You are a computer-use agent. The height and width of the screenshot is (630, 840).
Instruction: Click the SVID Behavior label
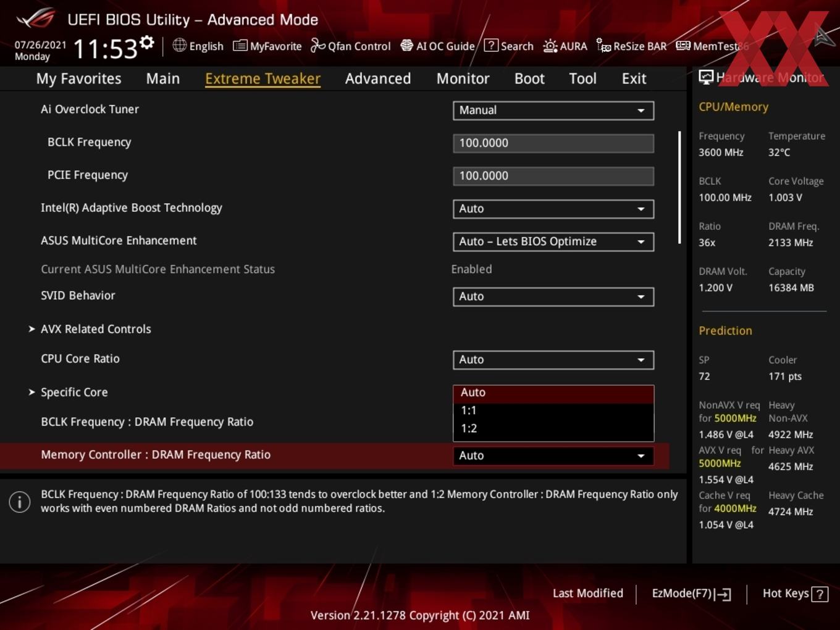click(78, 295)
